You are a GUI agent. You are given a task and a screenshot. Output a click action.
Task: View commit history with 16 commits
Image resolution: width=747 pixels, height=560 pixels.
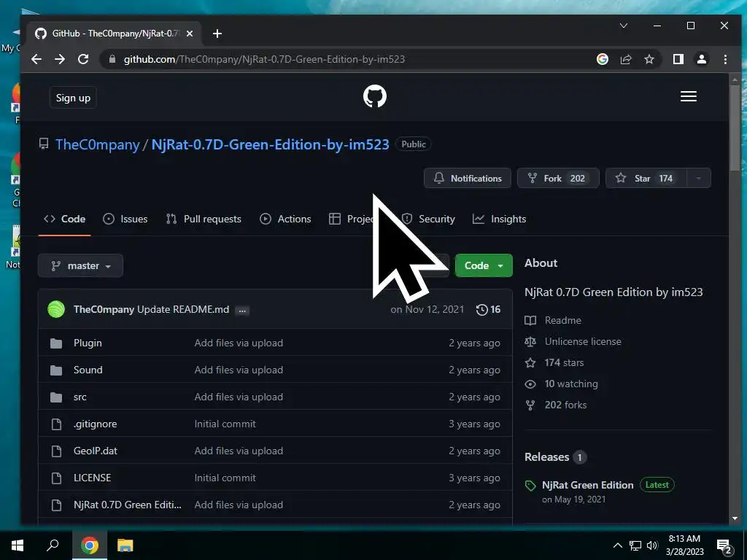pyautogui.click(x=488, y=309)
